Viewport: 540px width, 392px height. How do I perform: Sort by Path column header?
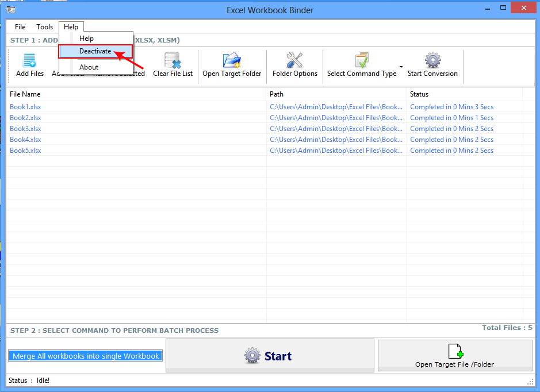(336, 94)
